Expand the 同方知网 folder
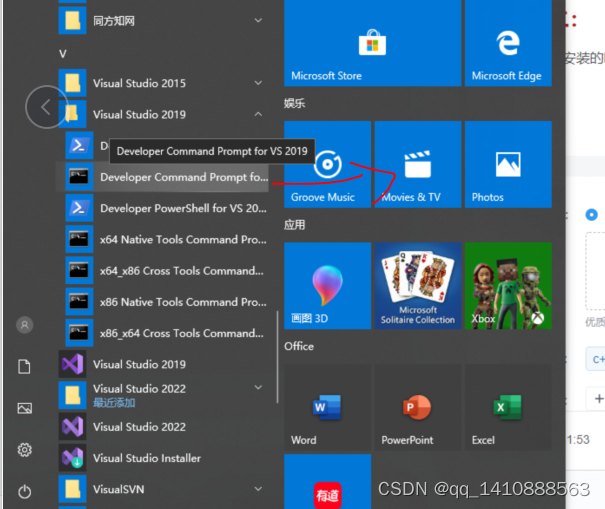Image resolution: width=605 pixels, height=509 pixels. point(258,20)
